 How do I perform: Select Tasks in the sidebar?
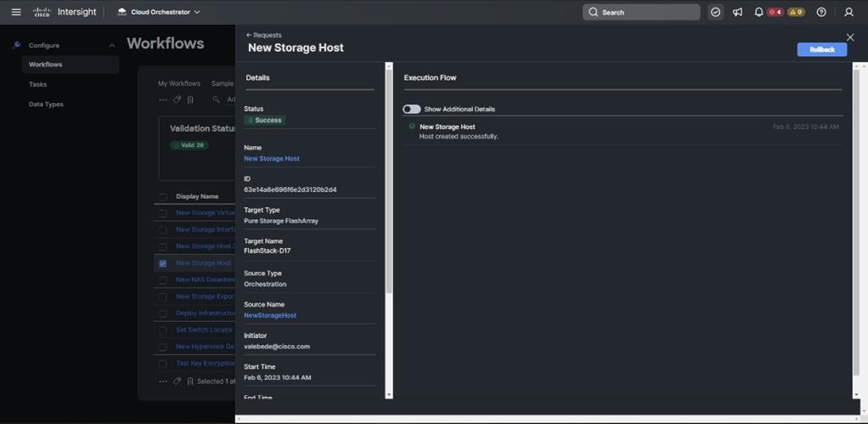[37, 84]
